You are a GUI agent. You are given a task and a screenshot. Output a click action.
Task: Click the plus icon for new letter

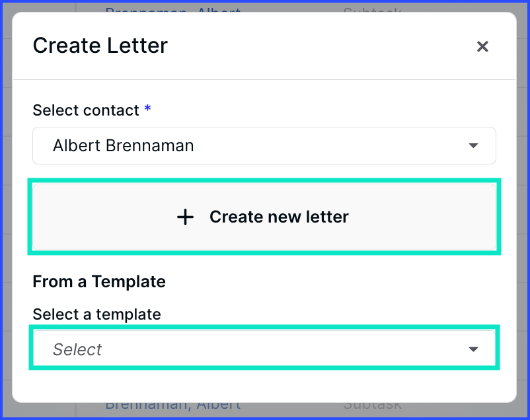[x=186, y=217]
